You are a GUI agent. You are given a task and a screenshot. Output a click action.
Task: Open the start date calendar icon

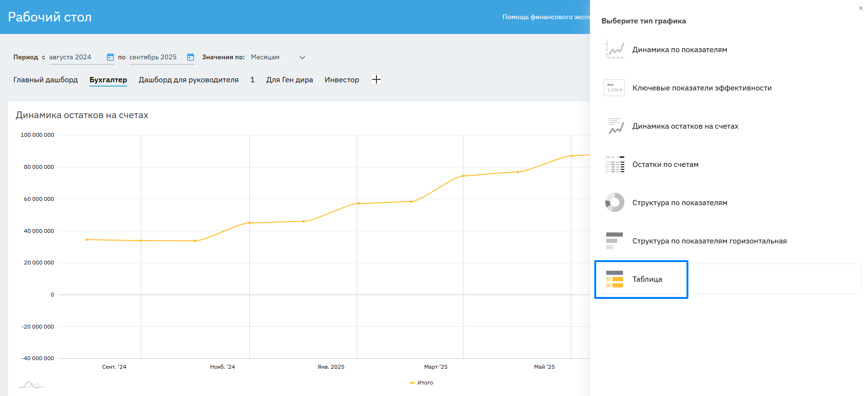(110, 57)
